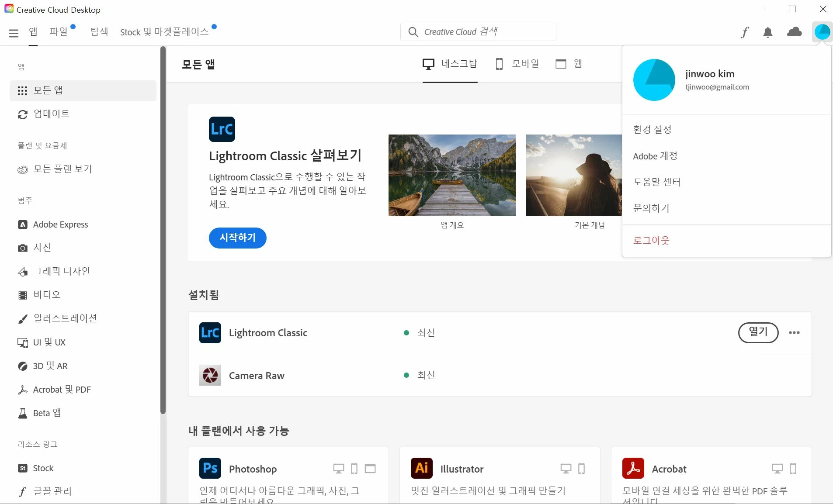
Task: Click the web platform icon on the Photoshop card
Action: (370, 469)
